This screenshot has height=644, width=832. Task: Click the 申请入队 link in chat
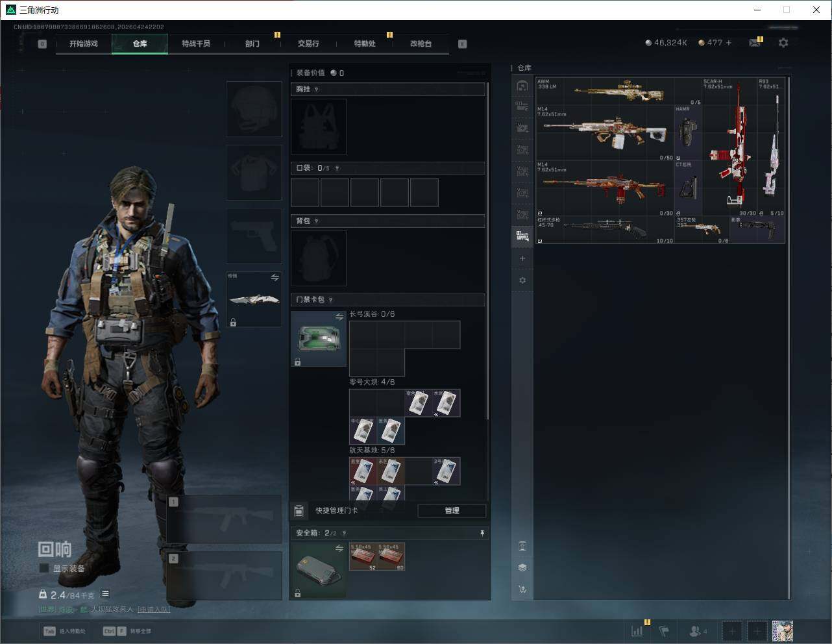tap(154, 610)
